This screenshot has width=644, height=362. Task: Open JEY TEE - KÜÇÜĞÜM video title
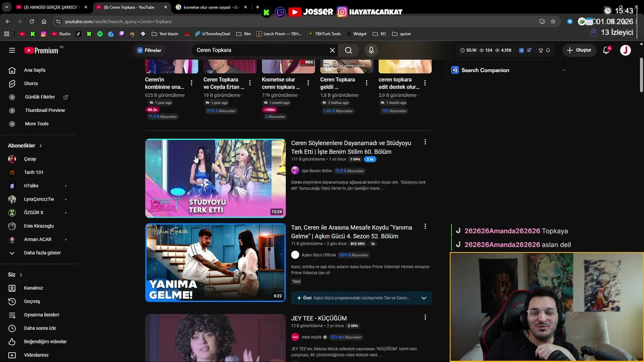(319, 318)
